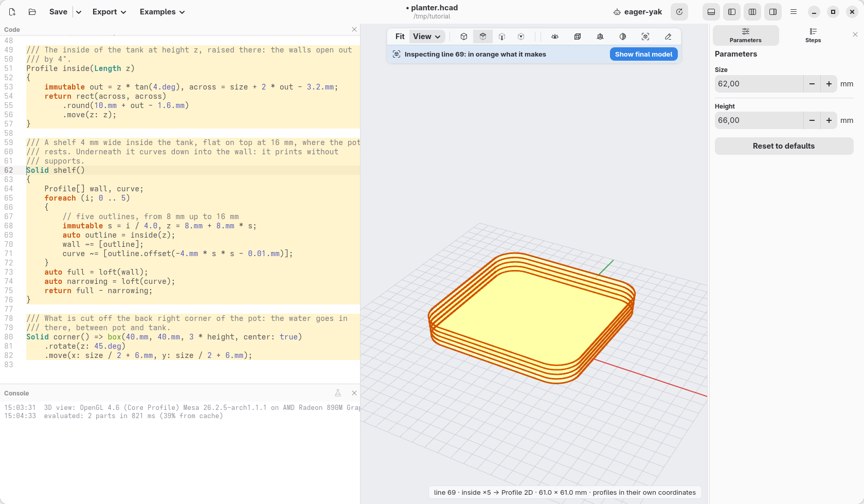
Task: Toggle the bottom panel layout button
Action: (711, 12)
